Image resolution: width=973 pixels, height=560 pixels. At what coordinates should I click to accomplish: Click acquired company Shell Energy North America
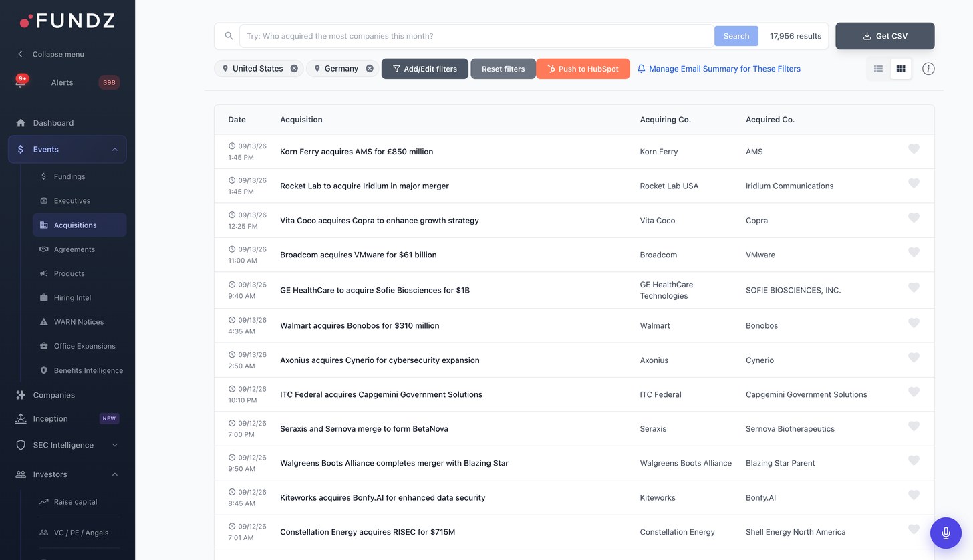(795, 532)
